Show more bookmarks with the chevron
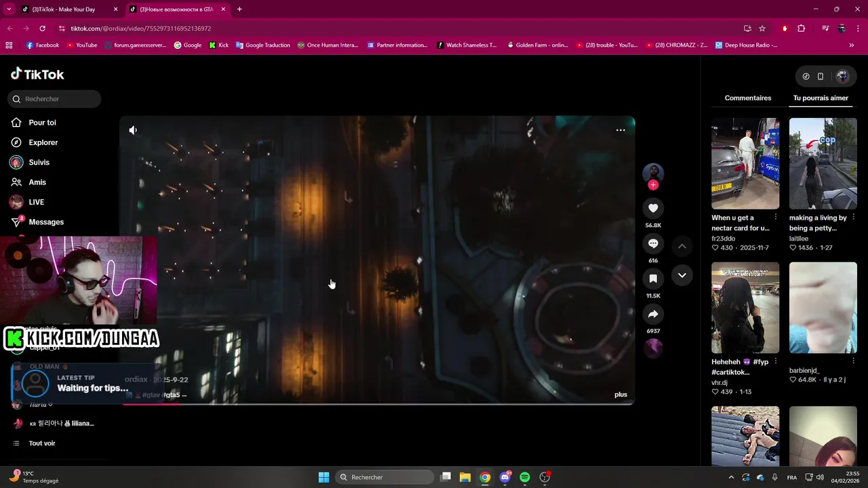 [x=852, y=45]
